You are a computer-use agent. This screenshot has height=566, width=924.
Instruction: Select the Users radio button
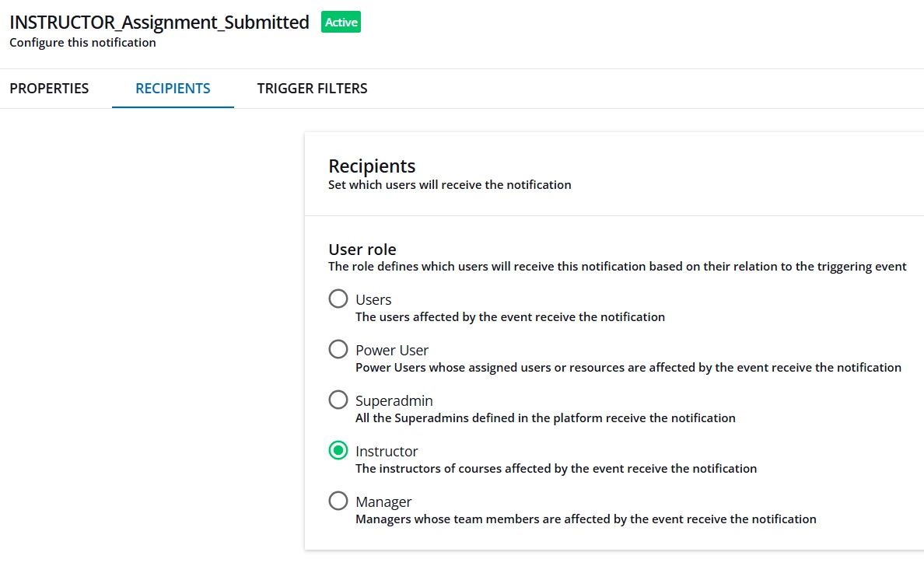pyautogui.click(x=338, y=299)
